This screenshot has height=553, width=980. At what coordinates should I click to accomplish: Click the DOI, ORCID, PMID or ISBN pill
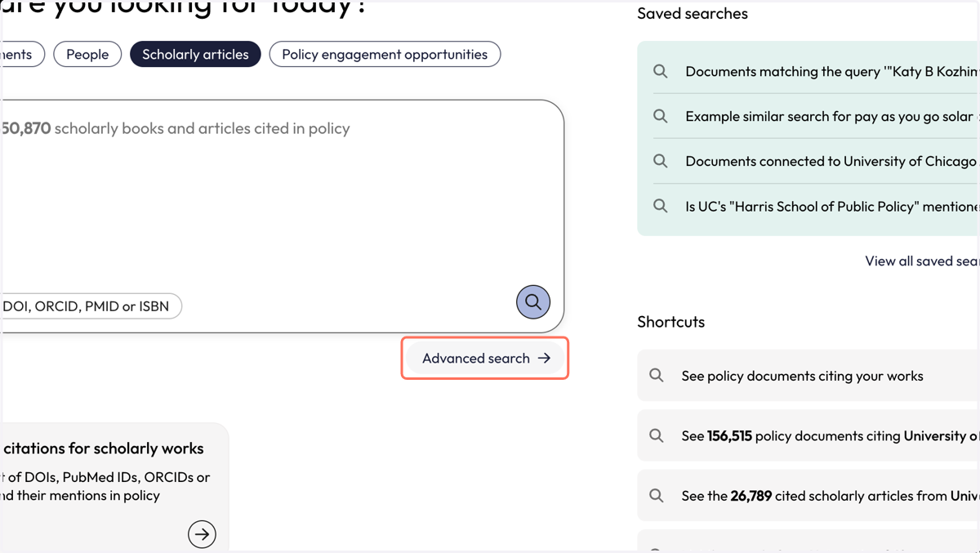pyautogui.click(x=90, y=306)
